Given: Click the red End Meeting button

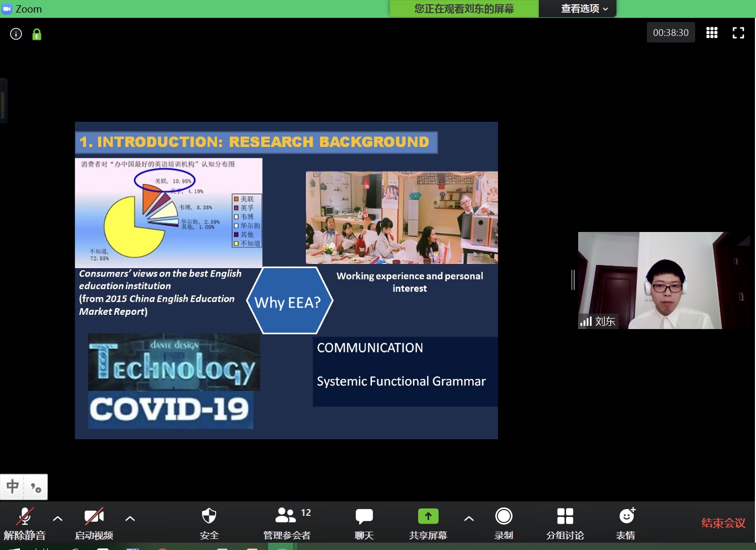Looking at the screenshot, I should point(723,523).
